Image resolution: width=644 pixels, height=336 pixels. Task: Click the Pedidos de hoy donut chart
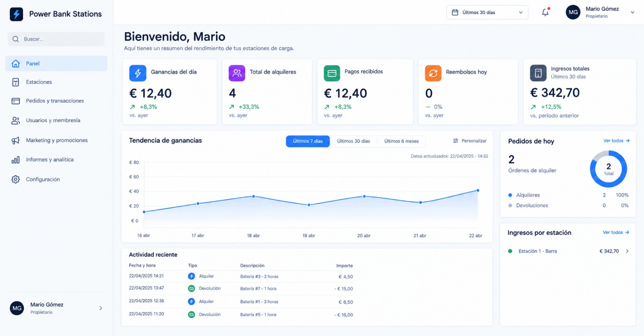pos(608,169)
